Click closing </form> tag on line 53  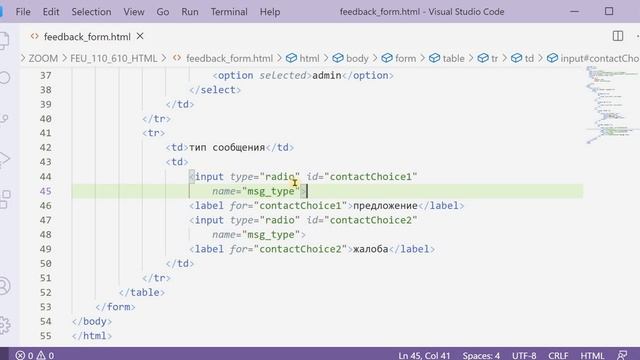pyautogui.click(x=115, y=307)
